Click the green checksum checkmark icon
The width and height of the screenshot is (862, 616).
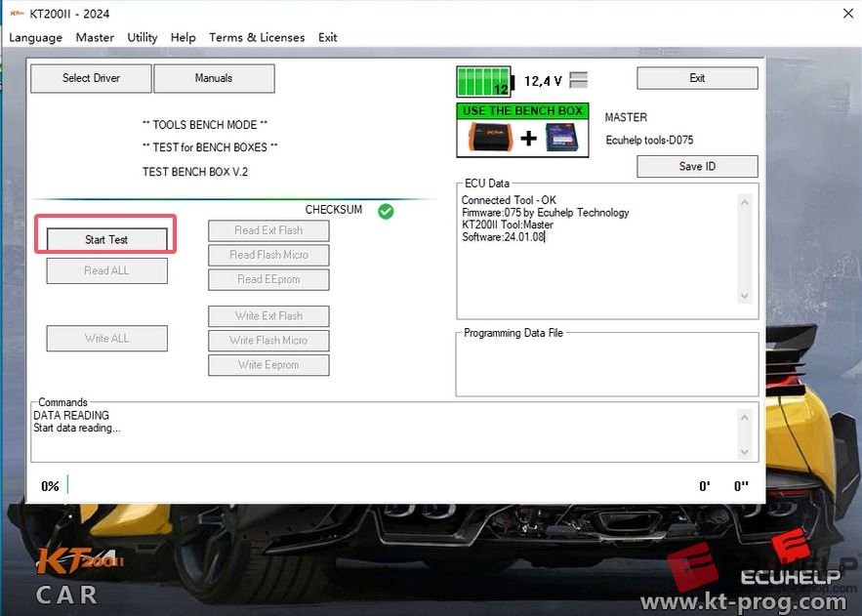click(x=386, y=211)
